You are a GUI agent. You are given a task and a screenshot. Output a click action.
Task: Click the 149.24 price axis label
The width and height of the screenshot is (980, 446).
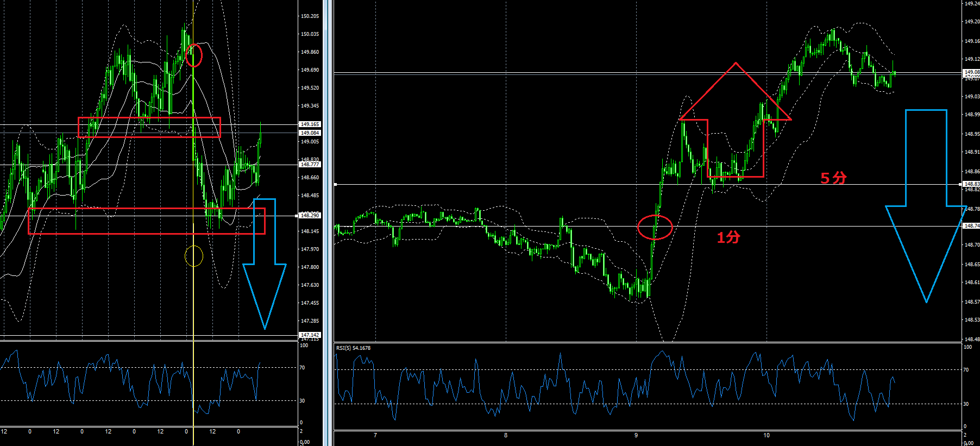click(972, 3)
